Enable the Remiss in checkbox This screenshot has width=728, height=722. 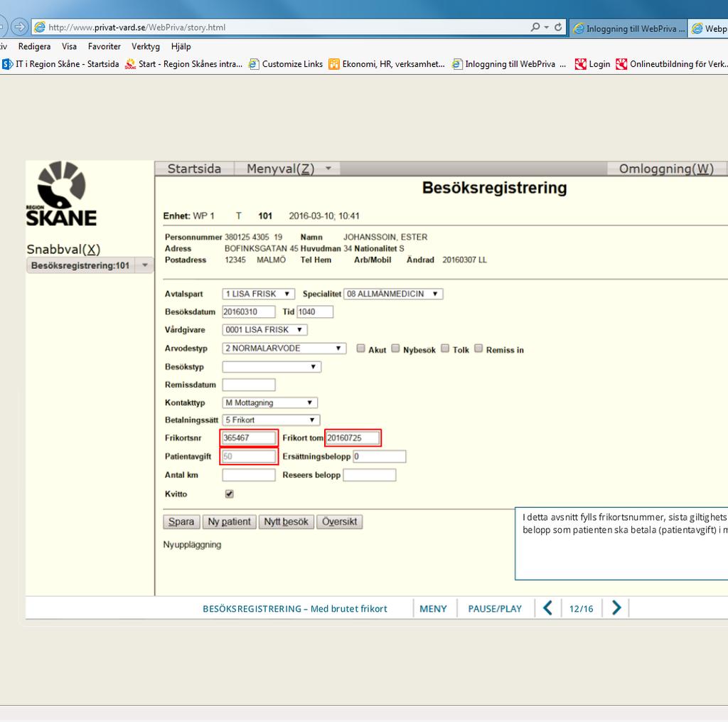tap(478, 349)
